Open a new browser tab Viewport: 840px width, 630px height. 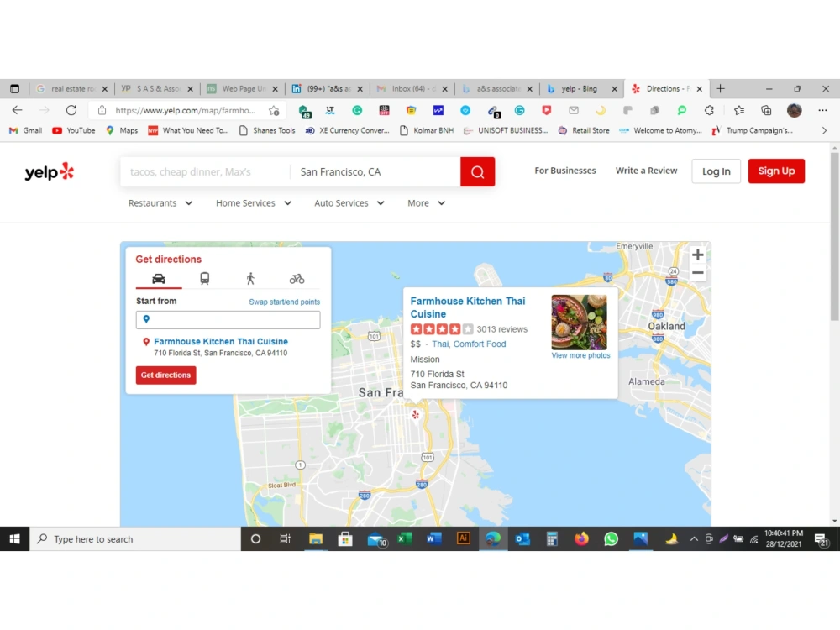tap(720, 89)
